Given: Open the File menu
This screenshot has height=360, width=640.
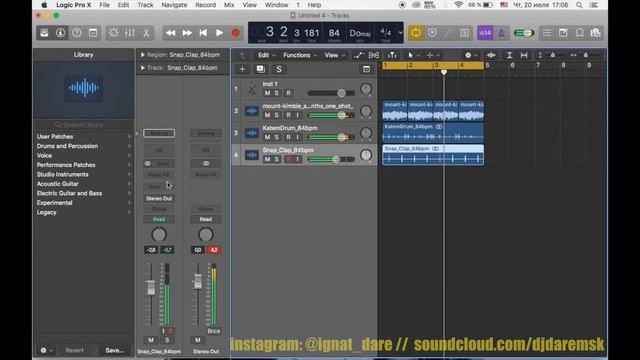Looking at the screenshot, I should pyautogui.click(x=104, y=5).
